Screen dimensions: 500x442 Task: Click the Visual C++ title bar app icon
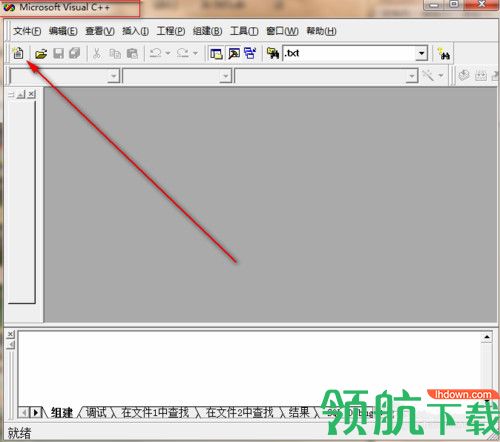(x=9, y=7)
